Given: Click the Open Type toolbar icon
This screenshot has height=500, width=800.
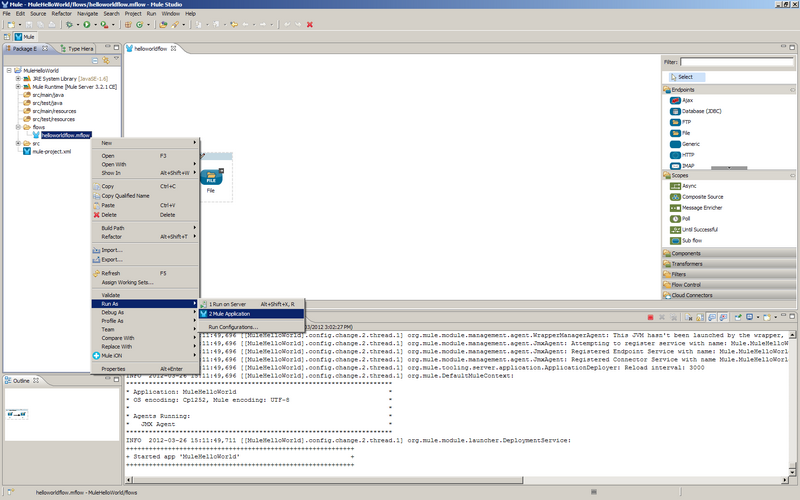Looking at the screenshot, I should click(x=163, y=24).
